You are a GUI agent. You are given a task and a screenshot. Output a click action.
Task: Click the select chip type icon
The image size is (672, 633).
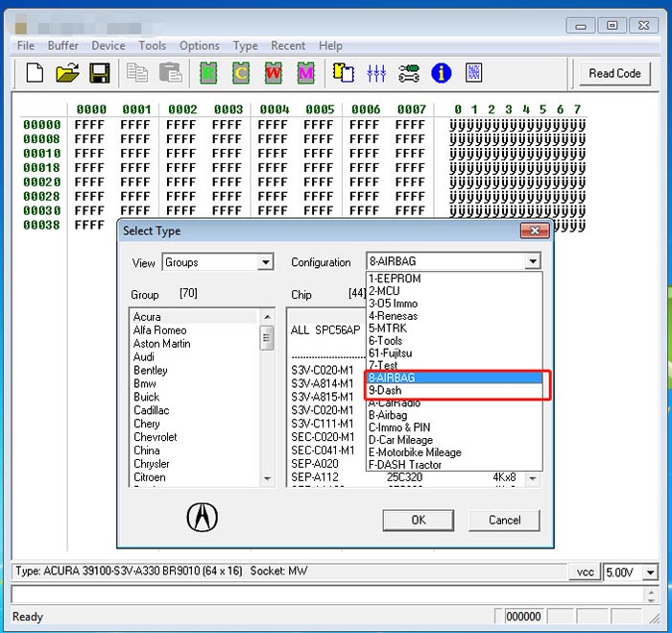344,72
